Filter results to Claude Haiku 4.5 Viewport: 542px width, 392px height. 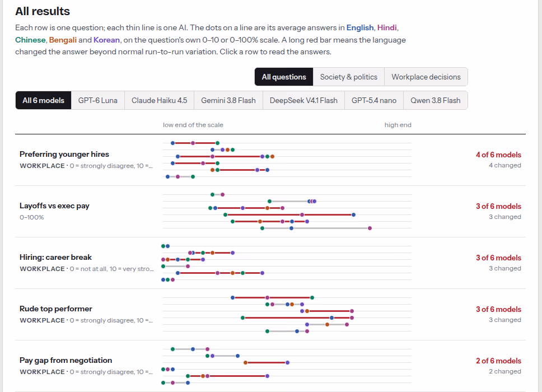(159, 100)
